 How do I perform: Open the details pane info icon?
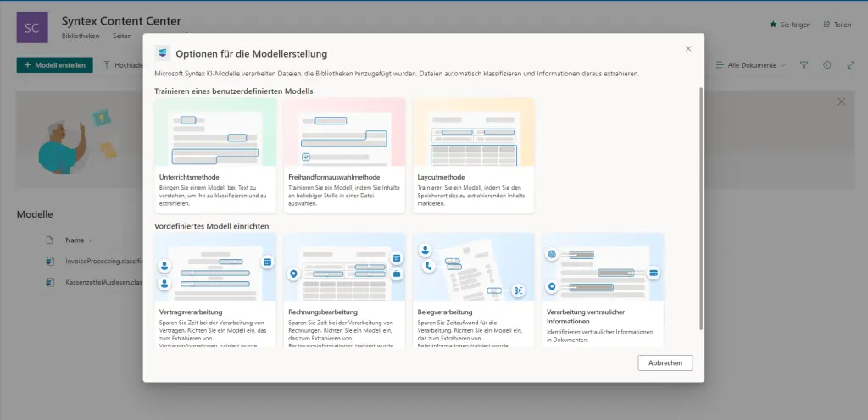827,64
